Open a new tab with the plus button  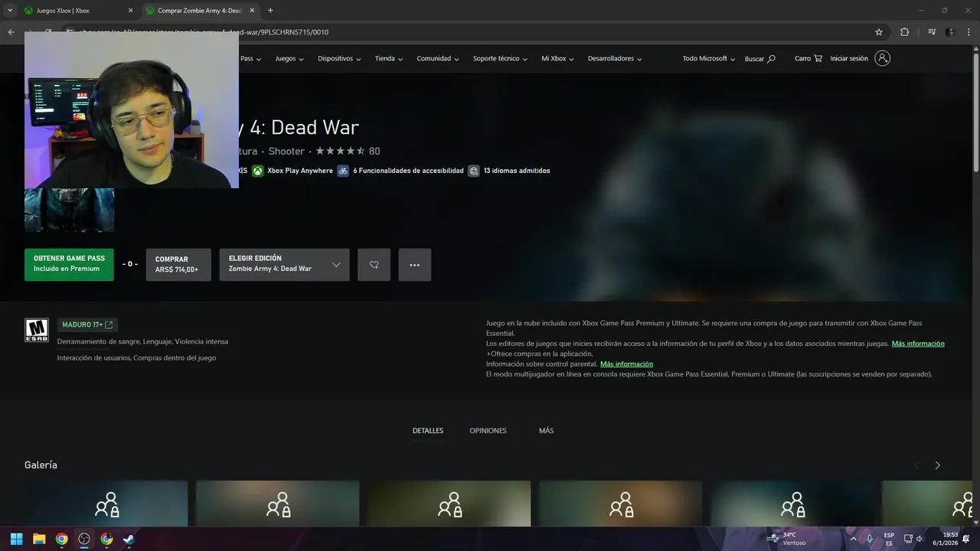point(270,11)
